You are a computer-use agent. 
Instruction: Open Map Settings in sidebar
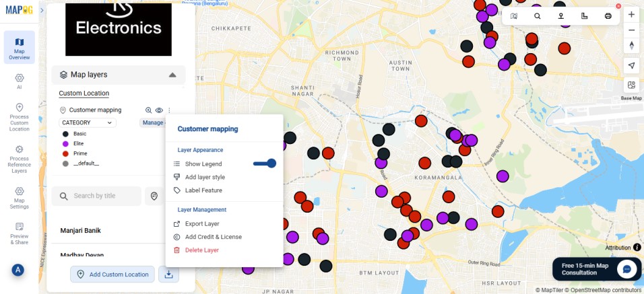(20, 198)
